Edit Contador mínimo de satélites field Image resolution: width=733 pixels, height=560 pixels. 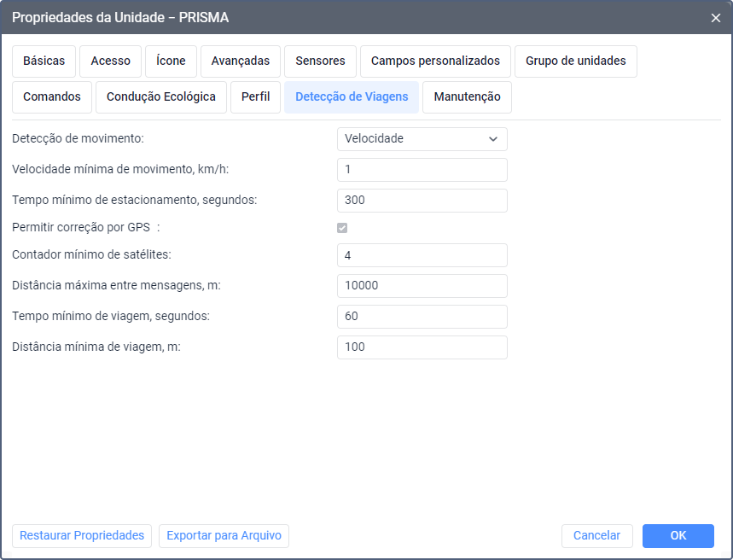point(422,255)
